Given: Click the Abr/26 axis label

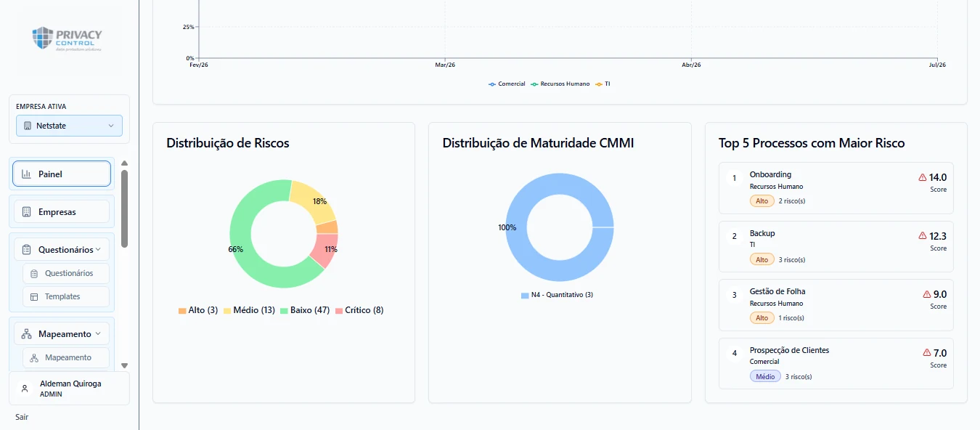Looking at the screenshot, I should coord(692,65).
